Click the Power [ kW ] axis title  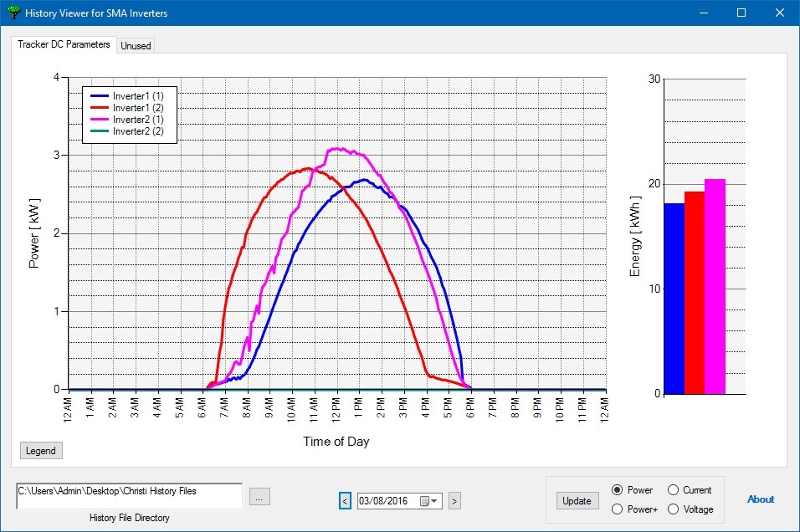33,233
